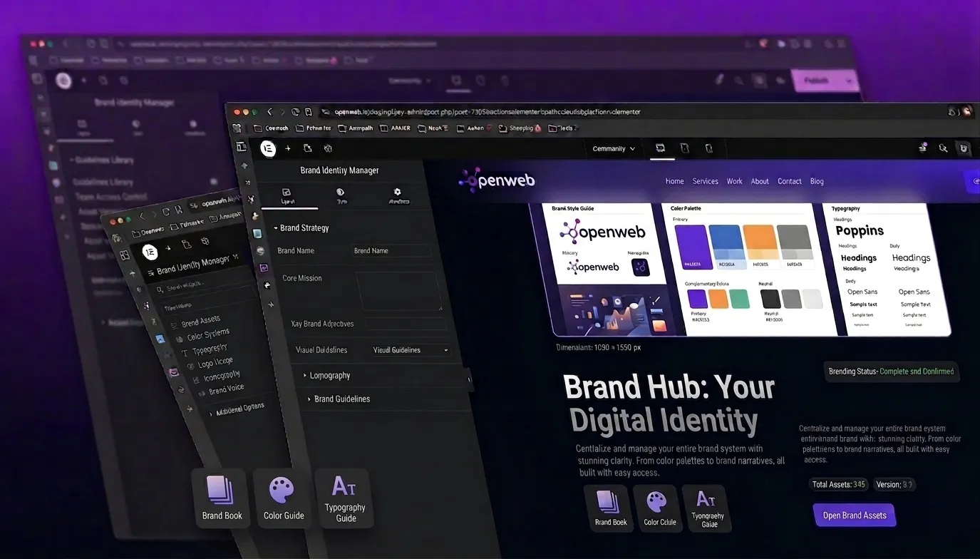Collapse the Brand Strategy section
Viewport: 980px width, 559px height.
(x=301, y=228)
